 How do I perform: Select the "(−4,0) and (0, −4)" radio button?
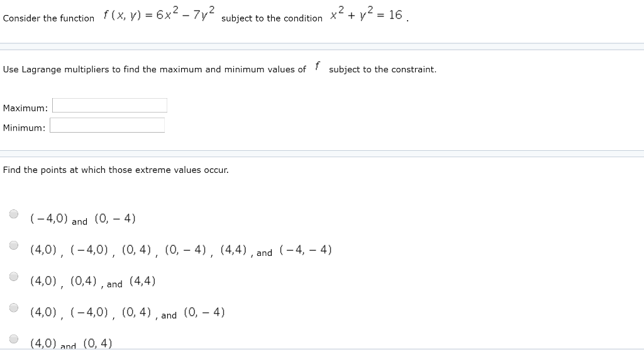coord(14,214)
